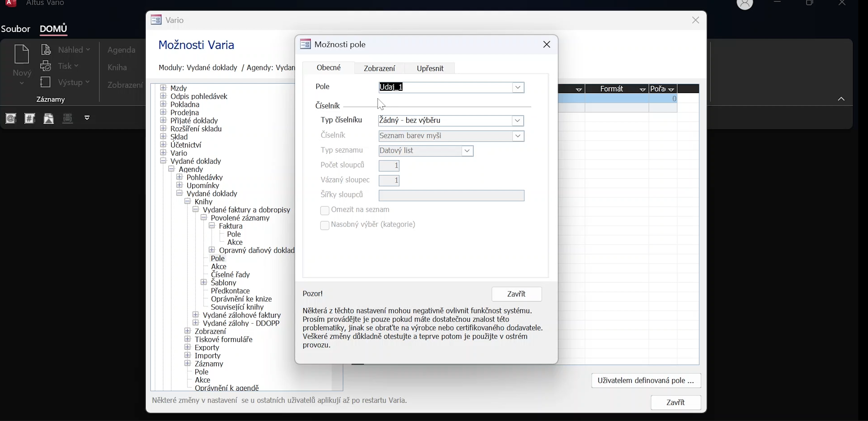Toggle Násobný výběr (kategorie) checkbox

(325, 225)
